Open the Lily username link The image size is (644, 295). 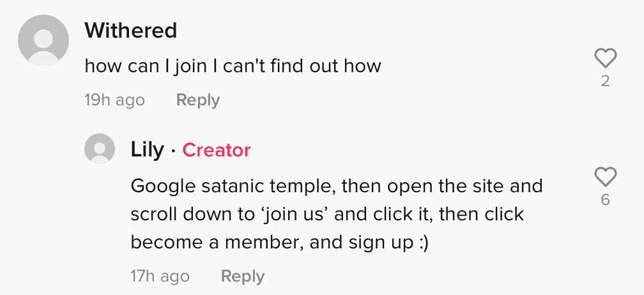tap(147, 149)
